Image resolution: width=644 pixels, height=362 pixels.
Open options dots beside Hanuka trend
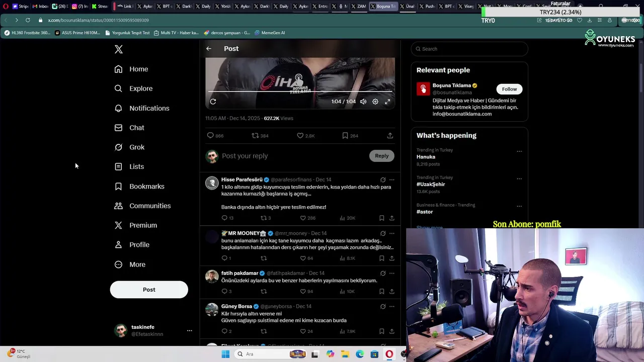pyautogui.click(x=519, y=151)
